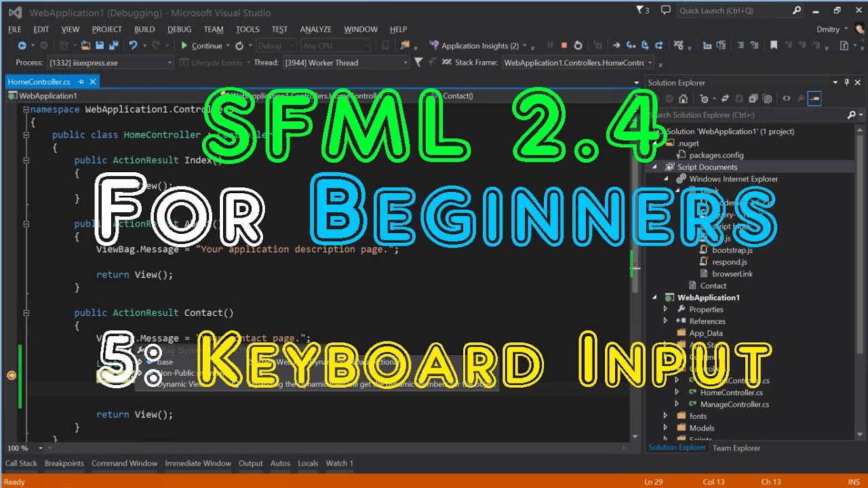This screenshot has width=868, height=488.
Task: Click the Navigate Backward arrow icon
Action: (22, 45)
